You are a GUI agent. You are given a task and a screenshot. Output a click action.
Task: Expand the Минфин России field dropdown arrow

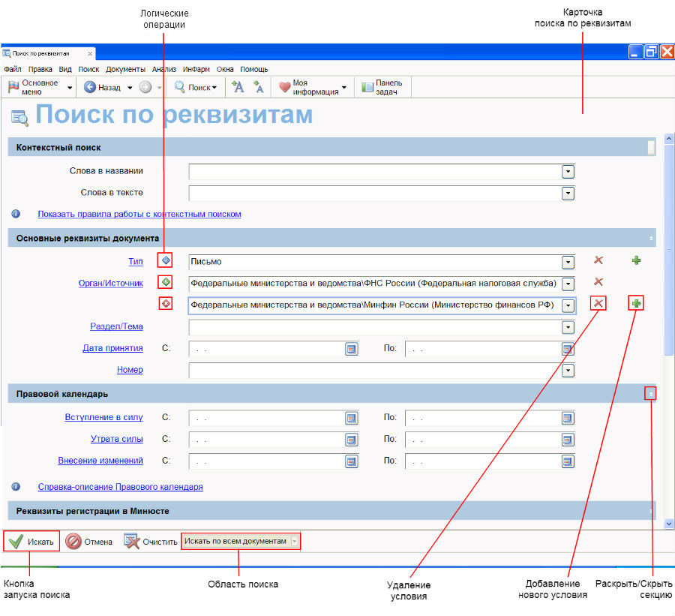[x=568, y=305]
